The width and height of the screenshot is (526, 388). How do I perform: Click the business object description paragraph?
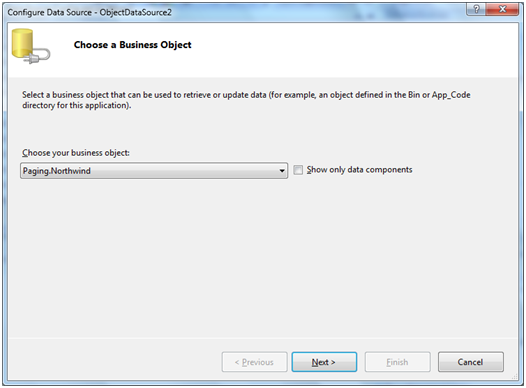[246, 100]
